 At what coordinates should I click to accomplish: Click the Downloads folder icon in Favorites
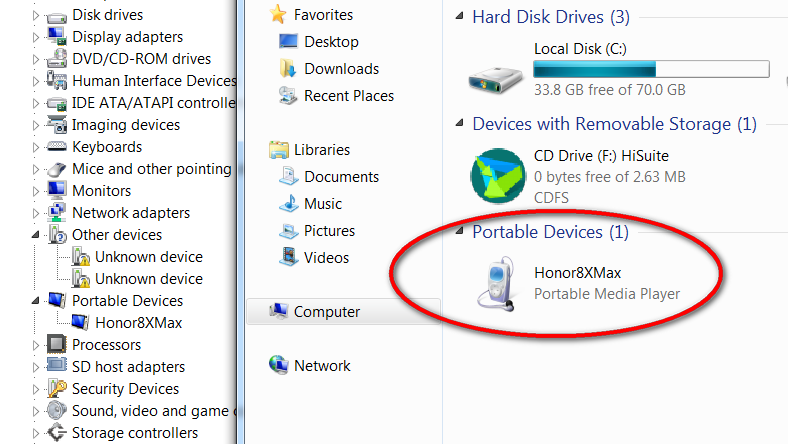point(288,68)
